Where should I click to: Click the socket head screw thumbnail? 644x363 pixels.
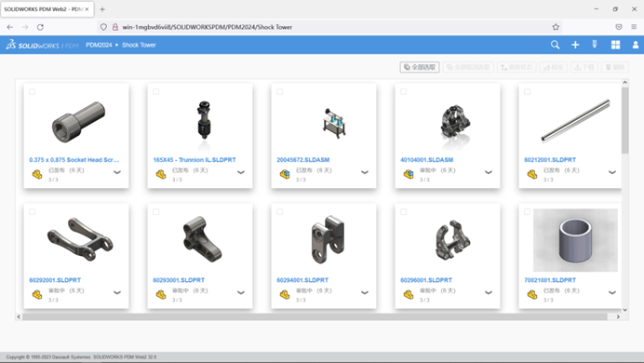pos(78,122)
